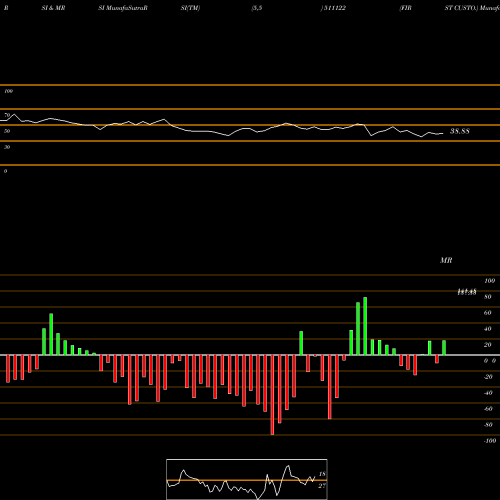Image resolution: width=500 pixels, height=500 pixels.
Task: Click the "SI(TM)" header label
Action: click(190, 8)
